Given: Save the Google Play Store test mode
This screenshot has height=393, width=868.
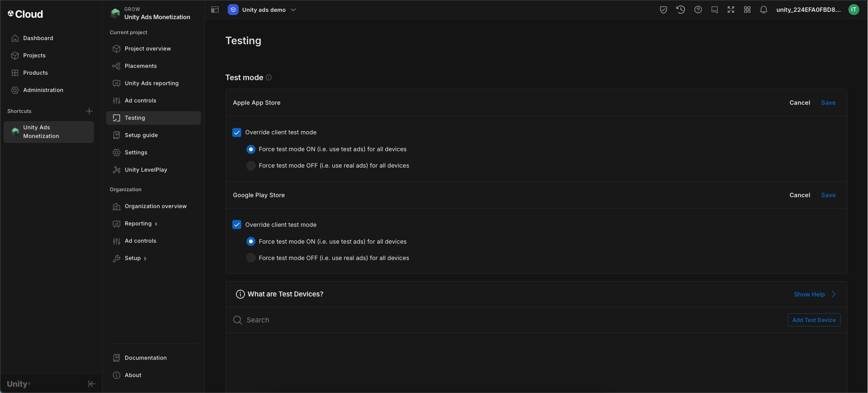Looking at the screenshot, I should click(x=828, y=195).
